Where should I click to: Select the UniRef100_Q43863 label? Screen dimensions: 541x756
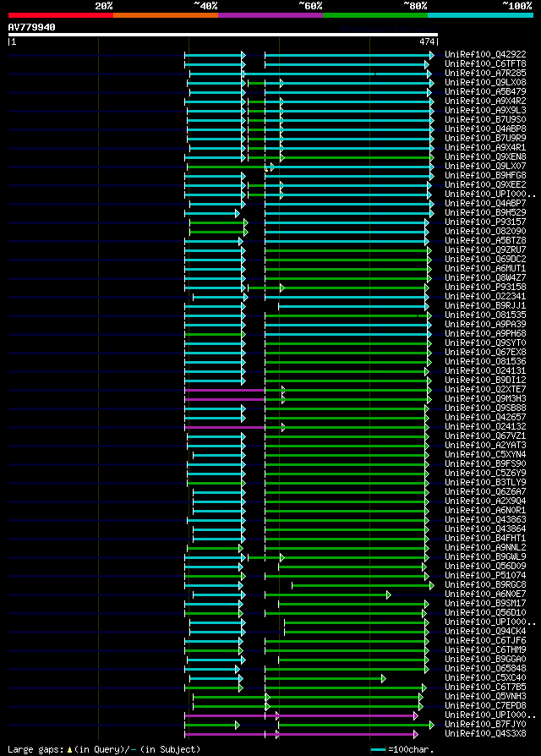click(485, 520)
